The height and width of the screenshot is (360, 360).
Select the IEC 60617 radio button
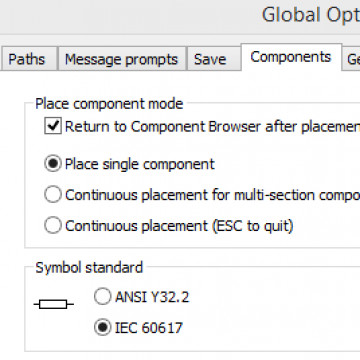[102, 327]
